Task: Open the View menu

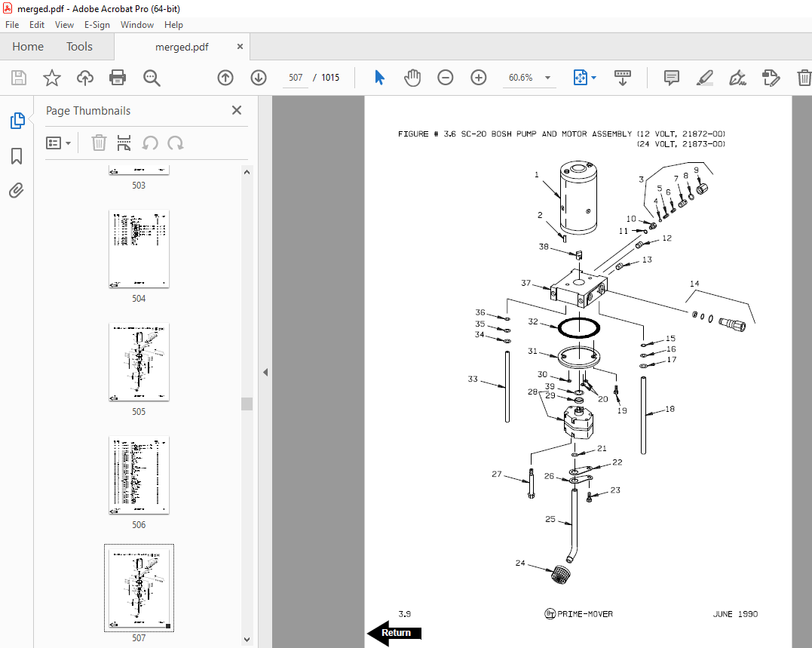Action: (64, 25)
